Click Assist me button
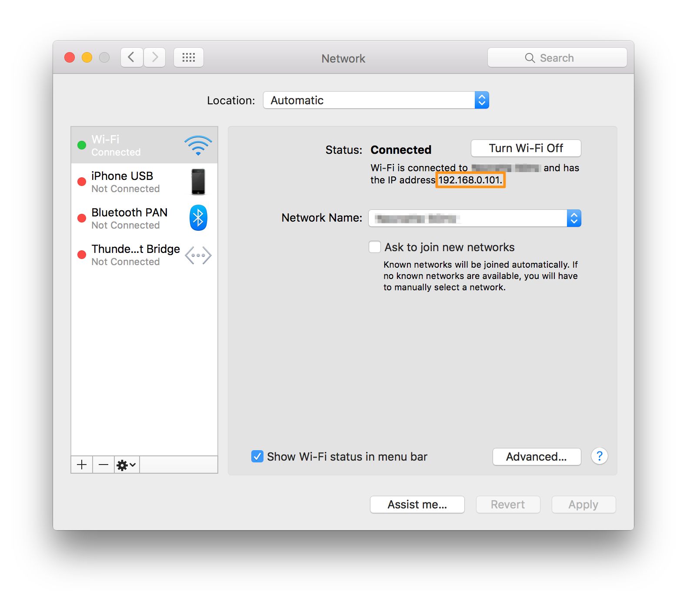700x591 pixels. tap(417, 505)
